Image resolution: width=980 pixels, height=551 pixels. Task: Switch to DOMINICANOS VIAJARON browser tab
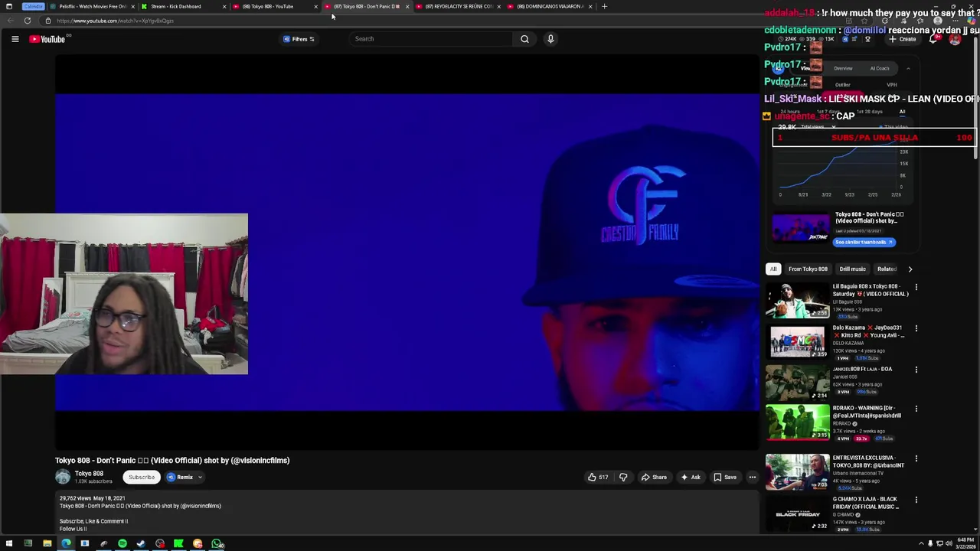pos(549,6)
